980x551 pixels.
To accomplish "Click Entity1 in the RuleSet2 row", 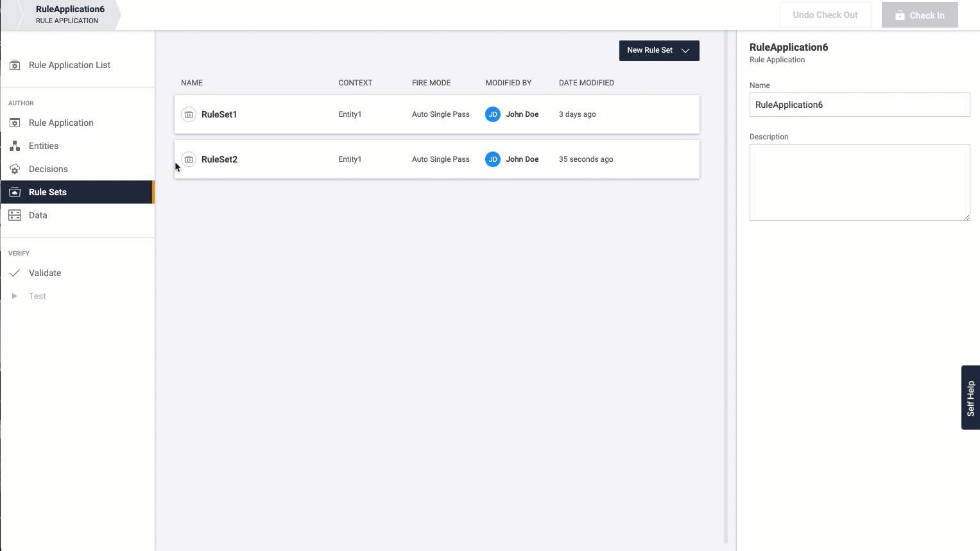I will [350, 159].
